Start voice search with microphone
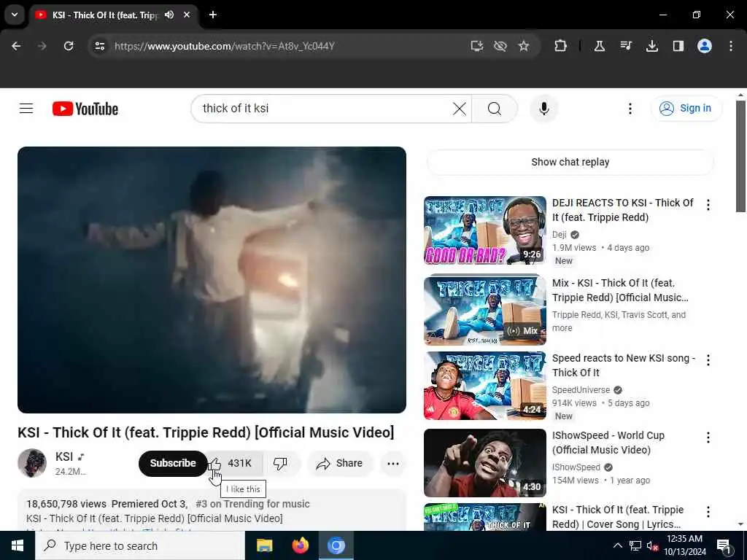The width and height of the screenshot is (747, 560). click(x=543, y=109)
